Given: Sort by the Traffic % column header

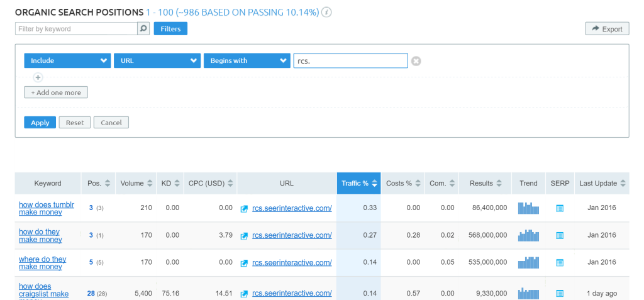Looking at the screenshot, I should click(x=359, y=184).
